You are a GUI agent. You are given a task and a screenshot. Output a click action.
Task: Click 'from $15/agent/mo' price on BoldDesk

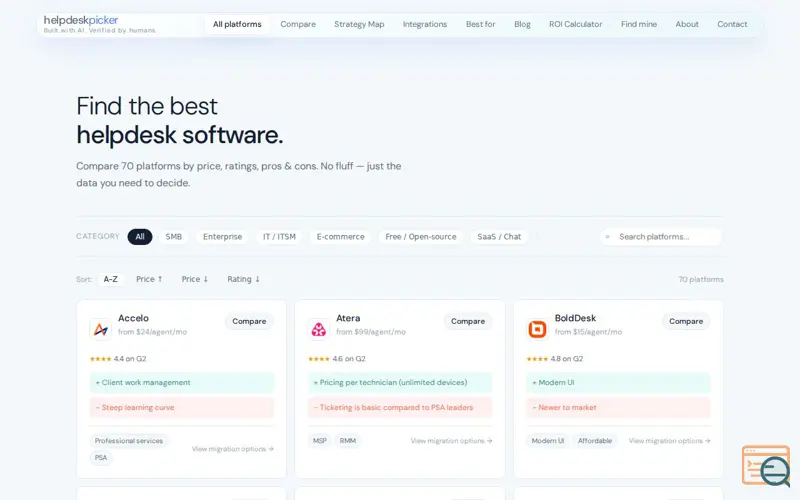point(588,332)
